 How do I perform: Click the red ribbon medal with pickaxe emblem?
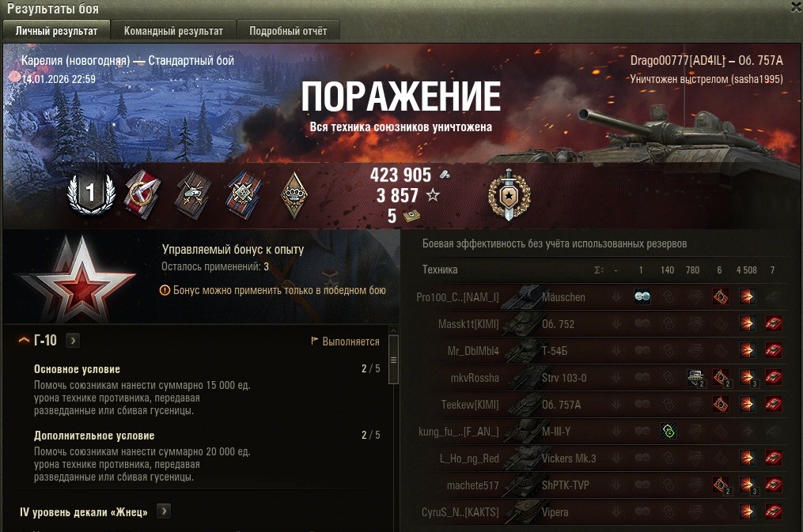[x=142, y=194]
